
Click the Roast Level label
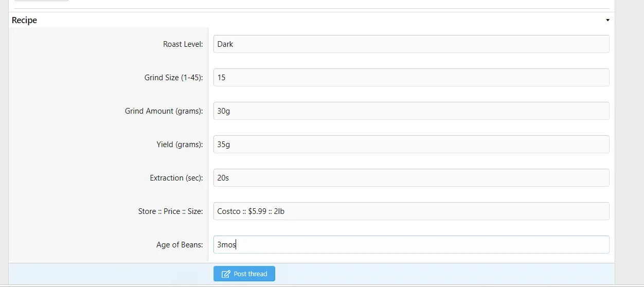tap(183, 44)
